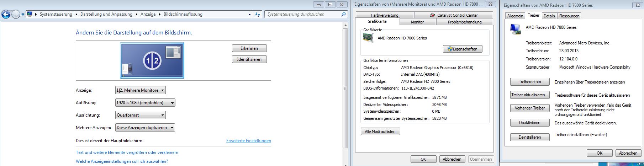644x166 pixels.
Task: Click the Deaktivieren button
Action: click(x=530, y=123)
